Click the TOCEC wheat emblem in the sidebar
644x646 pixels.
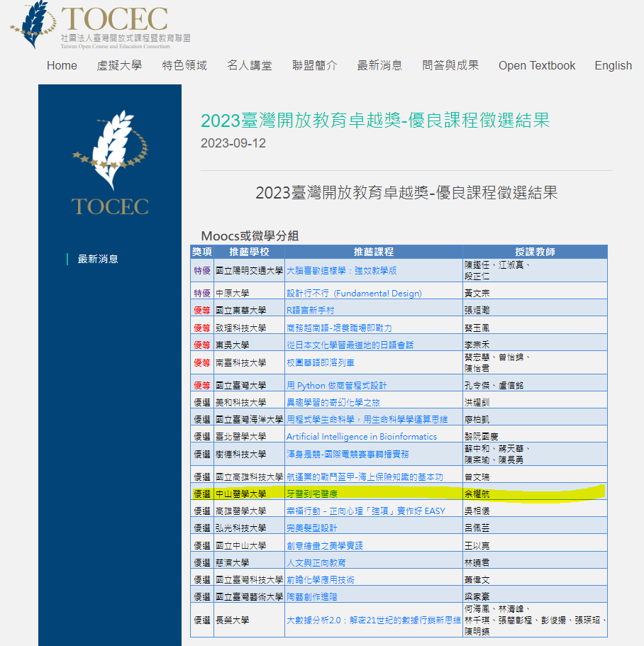pos(110,163)
